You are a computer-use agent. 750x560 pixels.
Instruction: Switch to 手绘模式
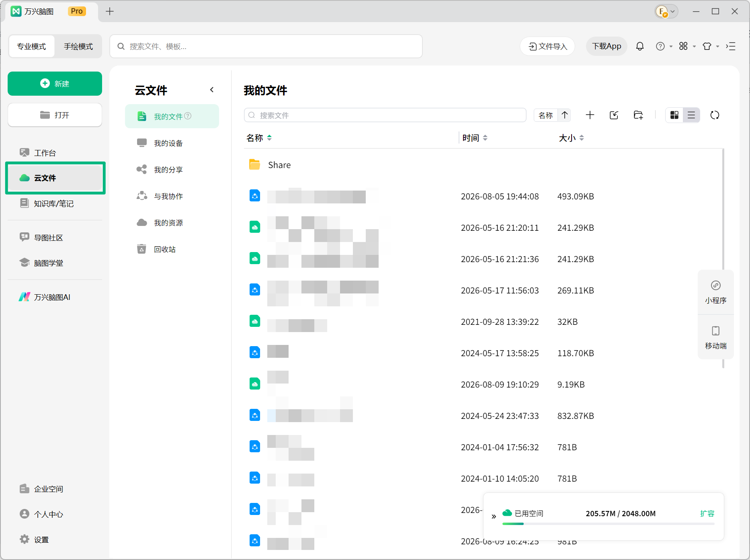pos(78,46)
